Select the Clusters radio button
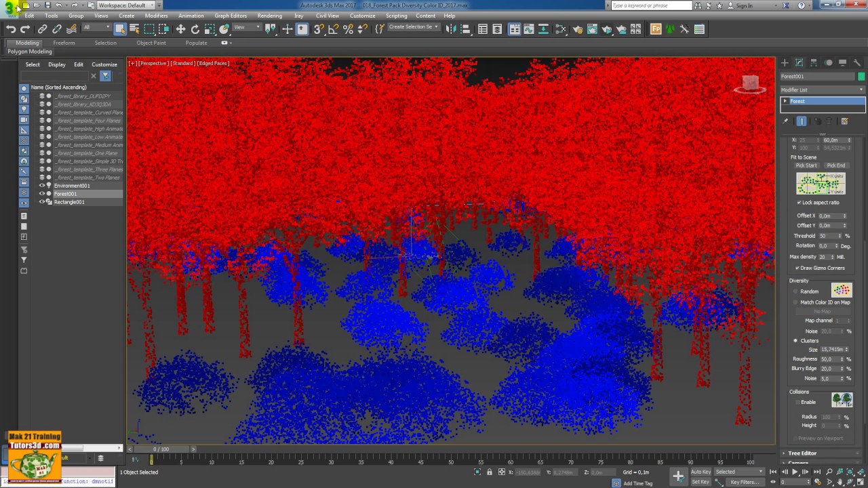This screenshot has width=868, height=488. 795,341
